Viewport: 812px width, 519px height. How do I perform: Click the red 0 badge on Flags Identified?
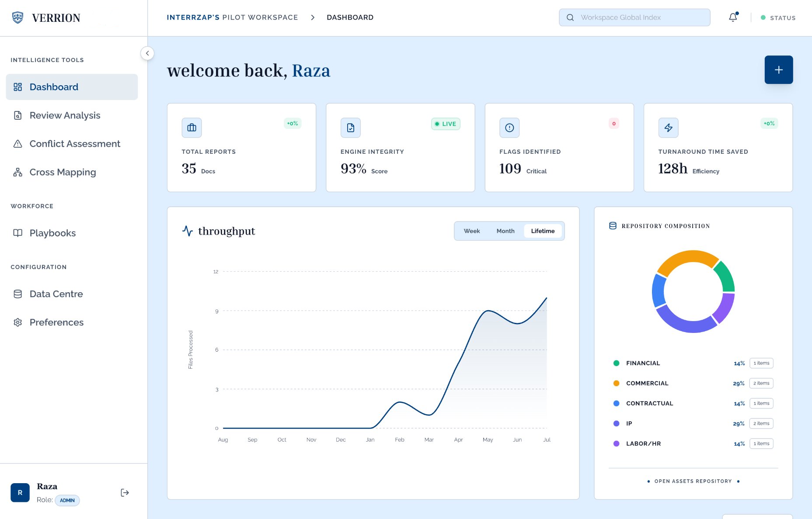point(614,124)
